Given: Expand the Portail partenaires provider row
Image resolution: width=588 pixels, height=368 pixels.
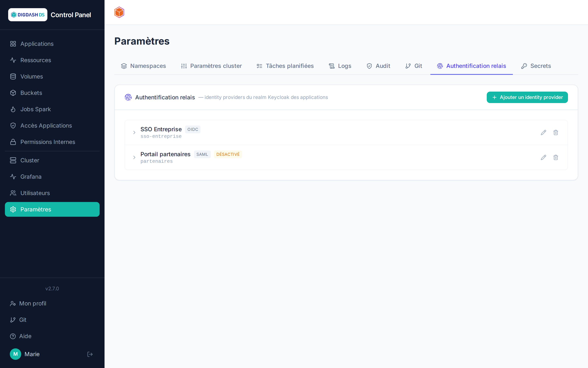Looking at the screenshot, I should click(x=134, y=157).
